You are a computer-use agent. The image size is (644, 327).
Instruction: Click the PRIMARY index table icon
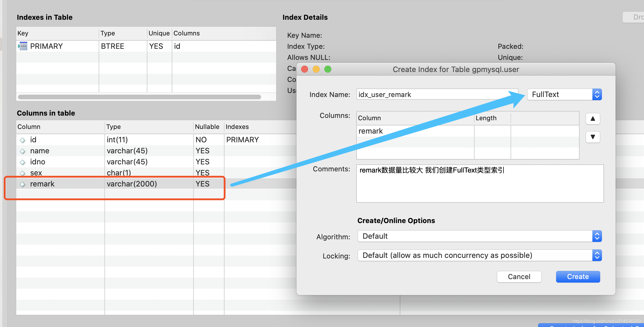click(x=23, y=46)
